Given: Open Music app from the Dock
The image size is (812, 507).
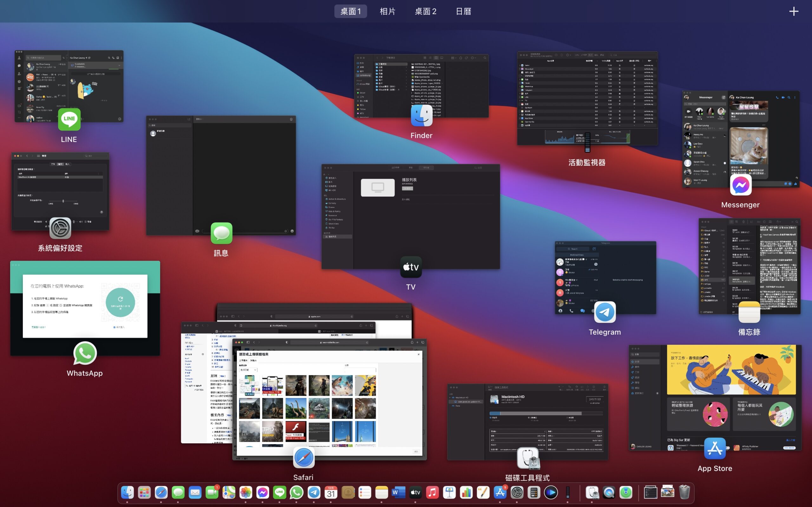Looking at the screenshot, I should [432, 492].
